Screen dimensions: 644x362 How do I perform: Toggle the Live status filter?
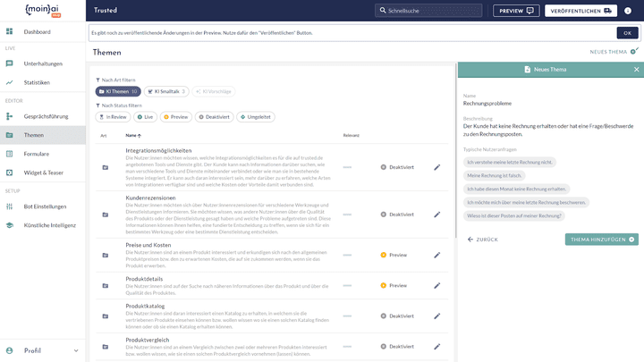coord(144,117)
